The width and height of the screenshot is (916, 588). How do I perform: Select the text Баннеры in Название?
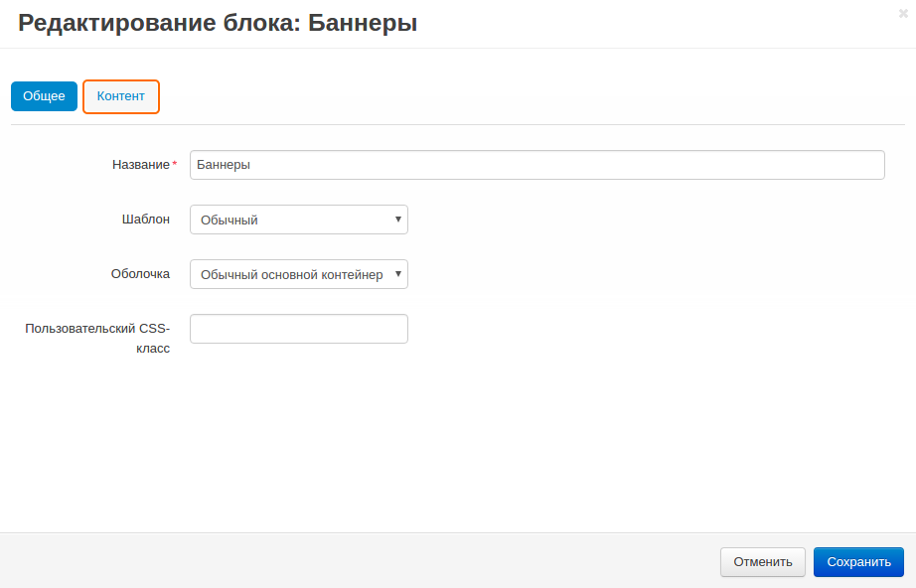[221, 165]
